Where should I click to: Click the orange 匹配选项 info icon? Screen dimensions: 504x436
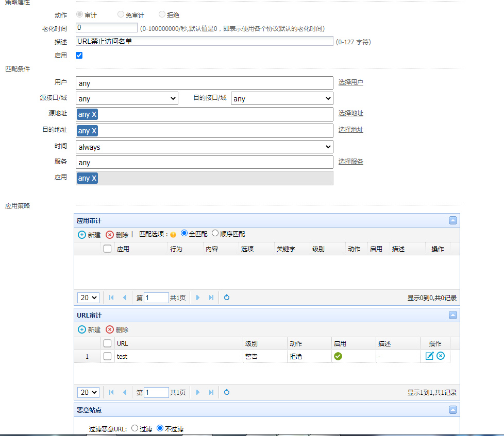[x=173, y=235]
